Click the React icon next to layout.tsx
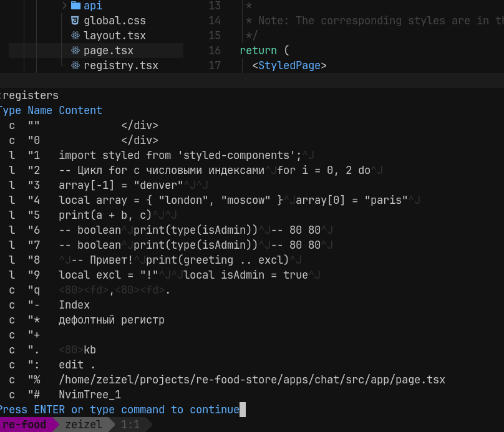504x432 pixels. point(75,36)
